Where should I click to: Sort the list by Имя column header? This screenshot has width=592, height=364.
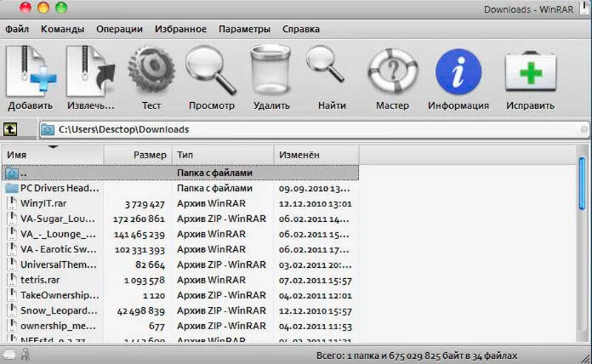[52, 155]
